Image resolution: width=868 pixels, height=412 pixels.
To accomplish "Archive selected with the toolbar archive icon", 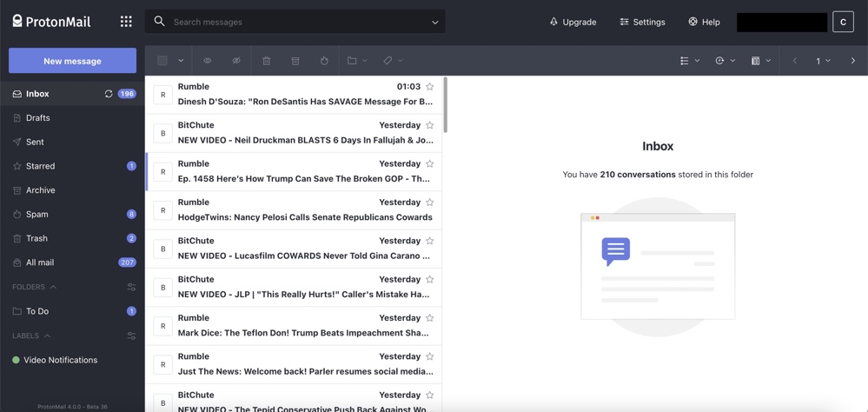I will 295,61.
